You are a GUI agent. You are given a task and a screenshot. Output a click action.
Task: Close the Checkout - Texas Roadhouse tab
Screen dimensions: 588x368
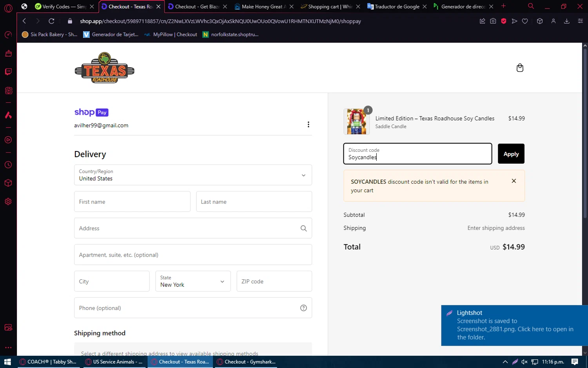point(158,7)
